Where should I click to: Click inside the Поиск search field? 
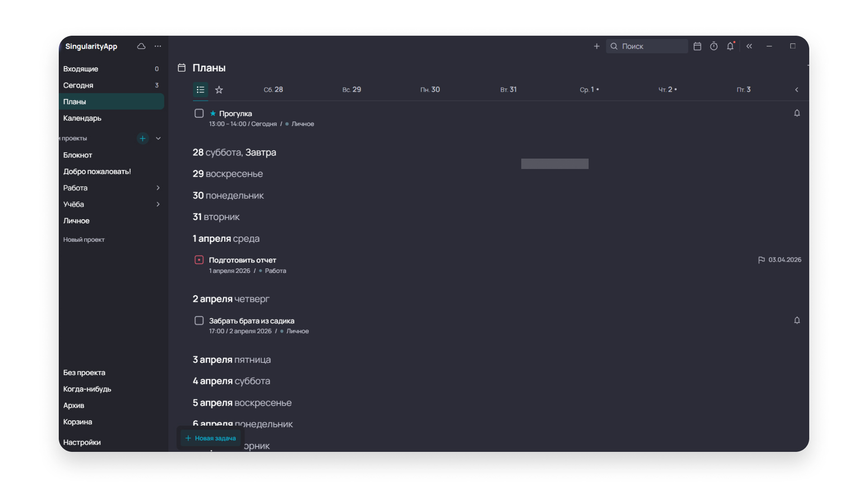pos(646,46)
